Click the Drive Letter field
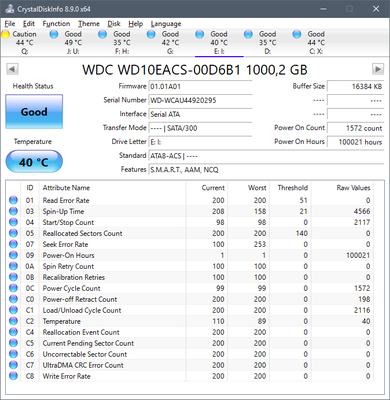390x400 pixels. 200,142
